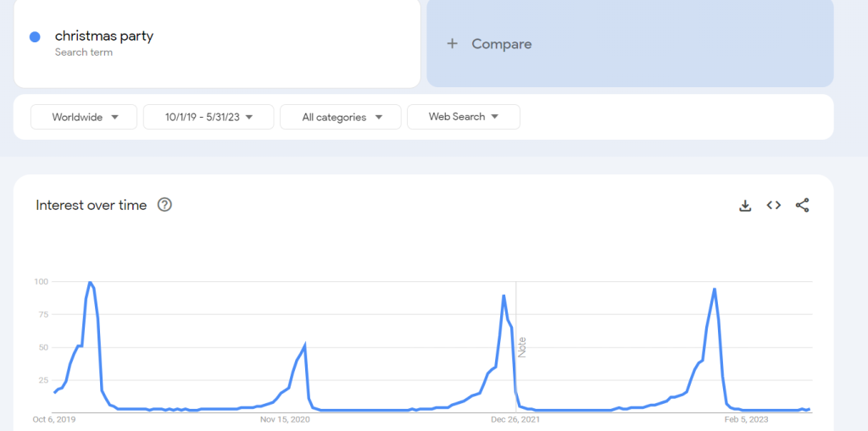Open the embed code option
868x431 pixels.
pos(773,205)
